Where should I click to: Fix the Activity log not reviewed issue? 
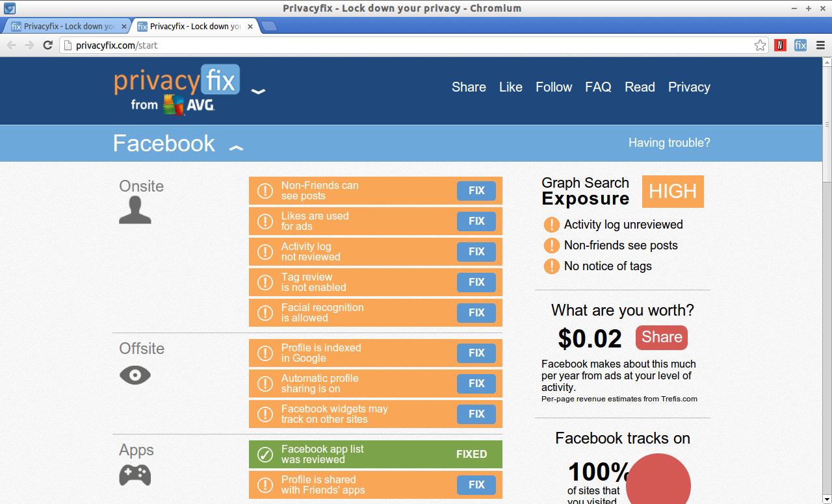coord(476,252)
